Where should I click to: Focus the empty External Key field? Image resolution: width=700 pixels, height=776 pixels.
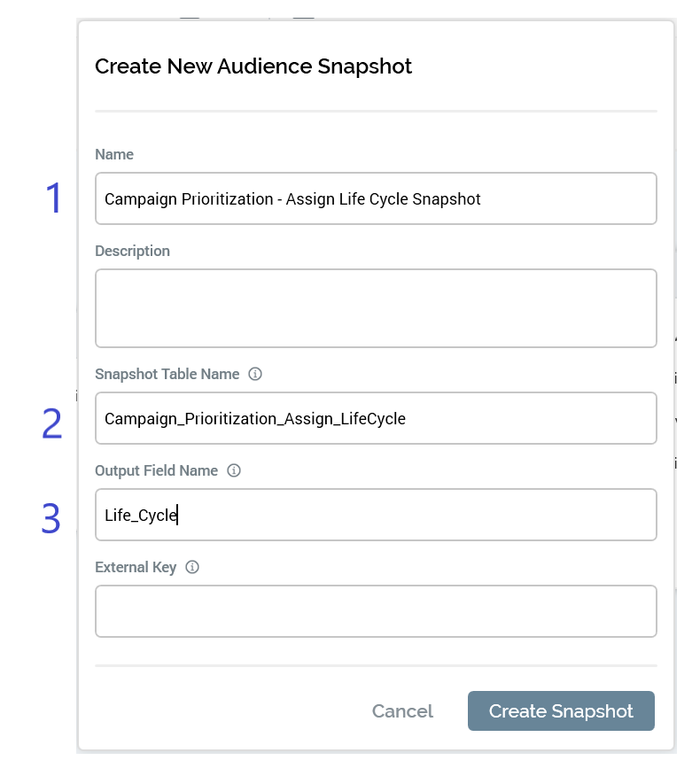pyautogui.click(x=376, y=611)
